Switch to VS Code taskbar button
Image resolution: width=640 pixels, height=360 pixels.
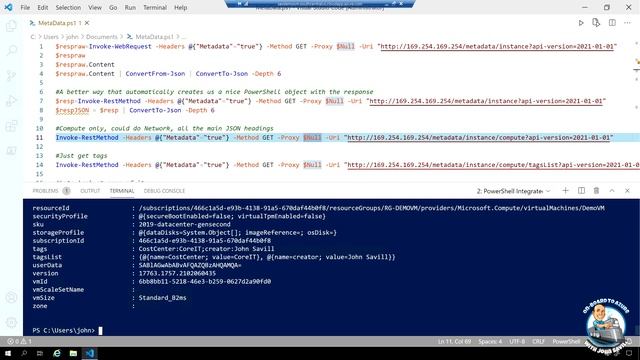(x=90, y=353)
